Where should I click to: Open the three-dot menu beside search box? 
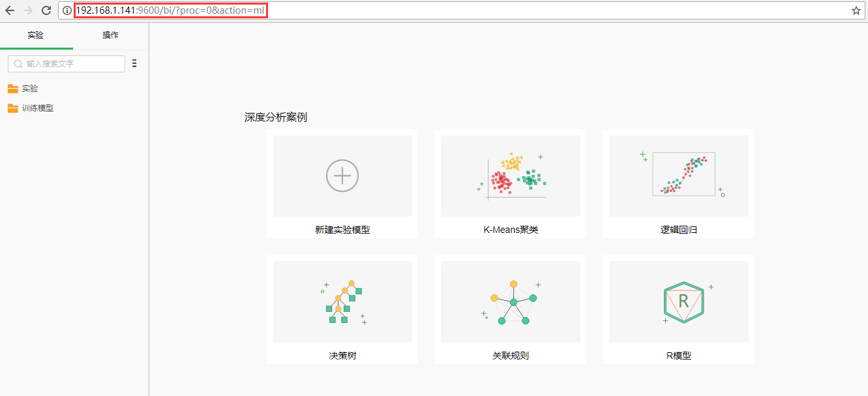[134, 64]
